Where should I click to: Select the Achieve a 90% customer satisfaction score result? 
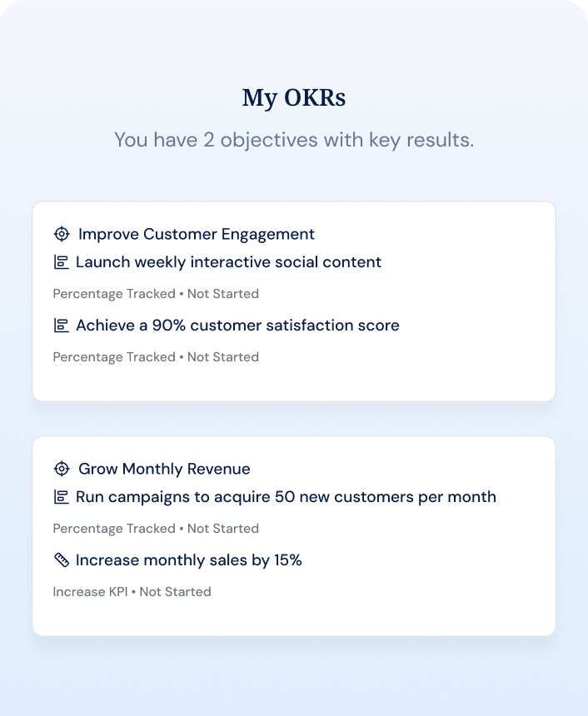[237, 326]
